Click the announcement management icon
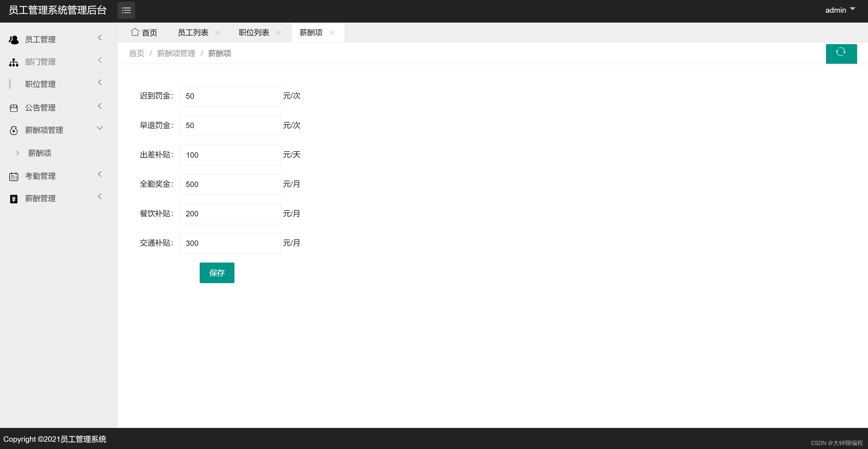 (14, 108)
